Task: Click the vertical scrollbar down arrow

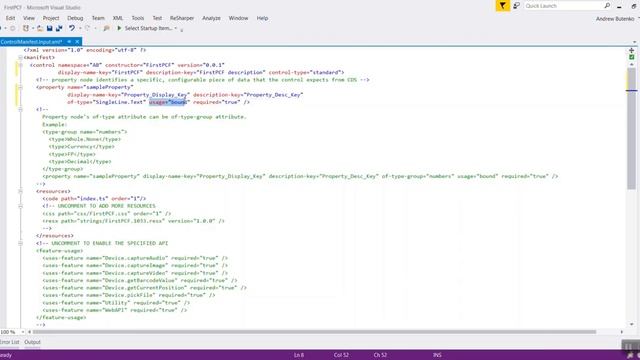Action: coord(631,324)
